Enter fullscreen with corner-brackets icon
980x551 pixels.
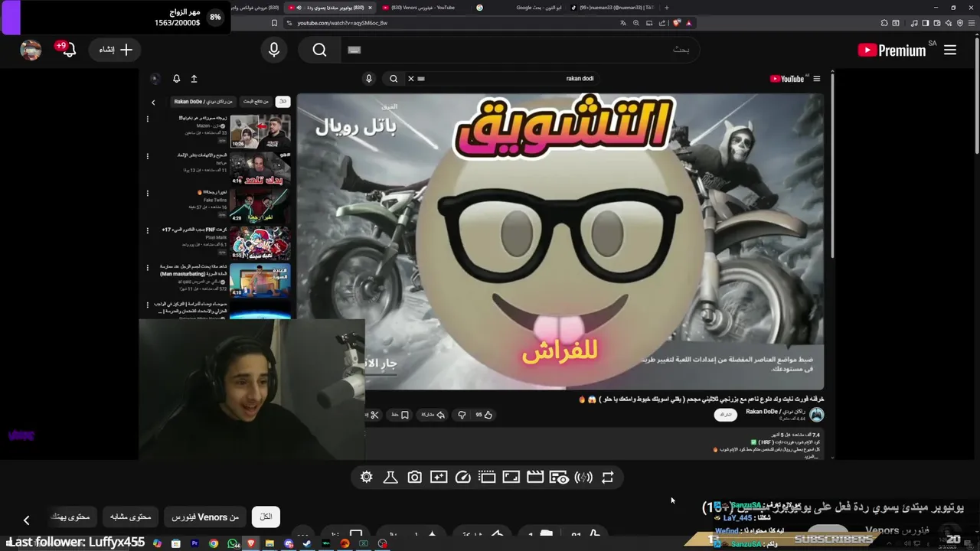coord(511,478)
